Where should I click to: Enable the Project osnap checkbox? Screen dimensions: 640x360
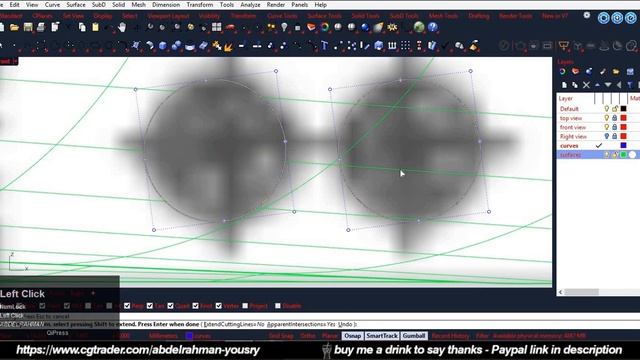point(245,306)
